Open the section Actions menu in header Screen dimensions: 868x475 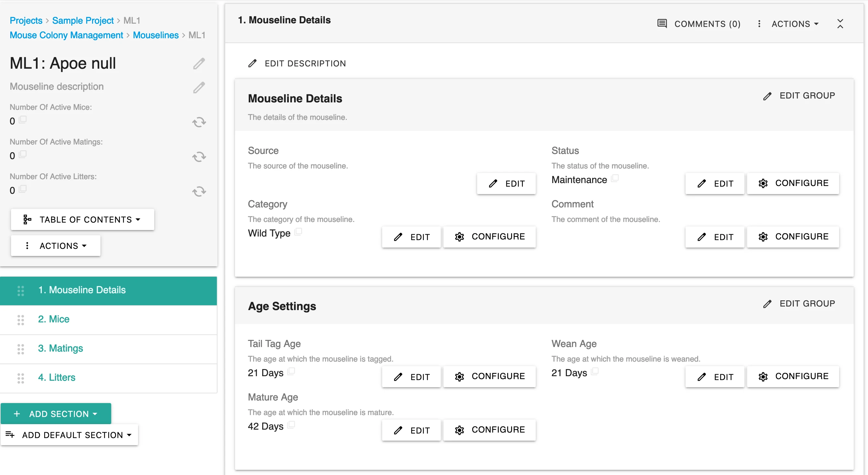tap(788, 24)
